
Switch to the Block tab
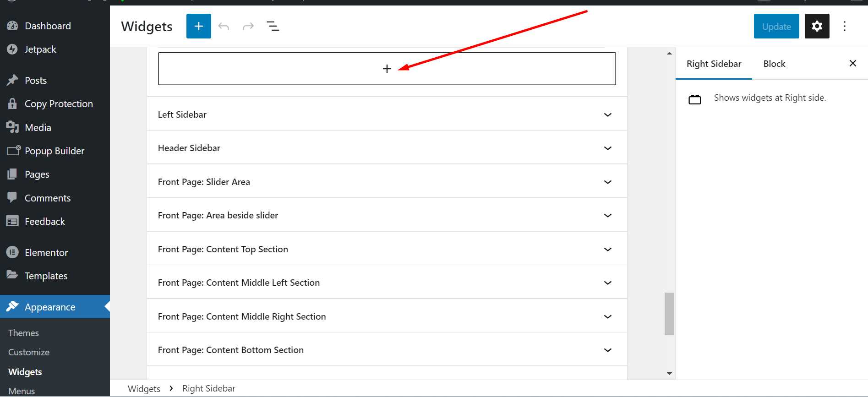pyautogui.click(x=774, y=64)
